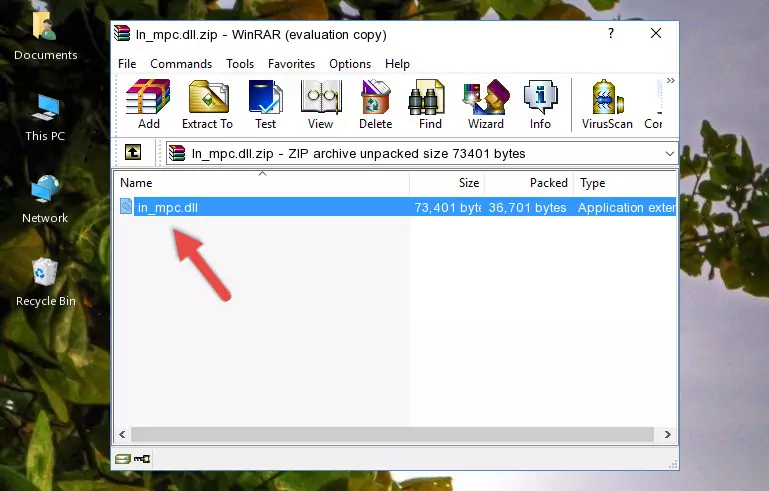Sort list by Packed column

coord(529,183)
